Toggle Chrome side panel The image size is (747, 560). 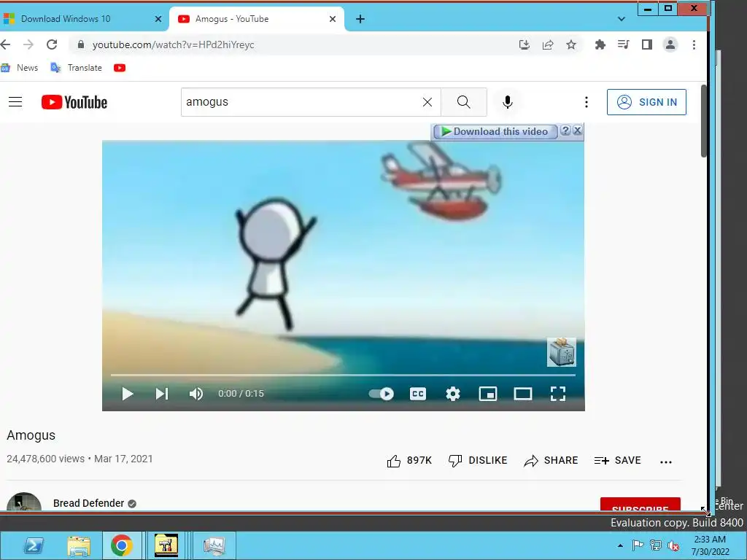click(x=647, y=44)
